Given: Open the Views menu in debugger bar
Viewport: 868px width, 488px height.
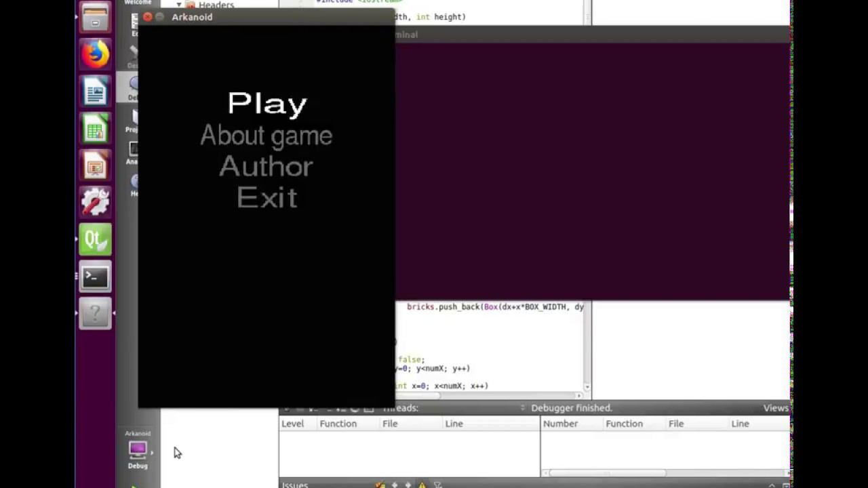Looking at the screenshot, I should pos(776,408).
